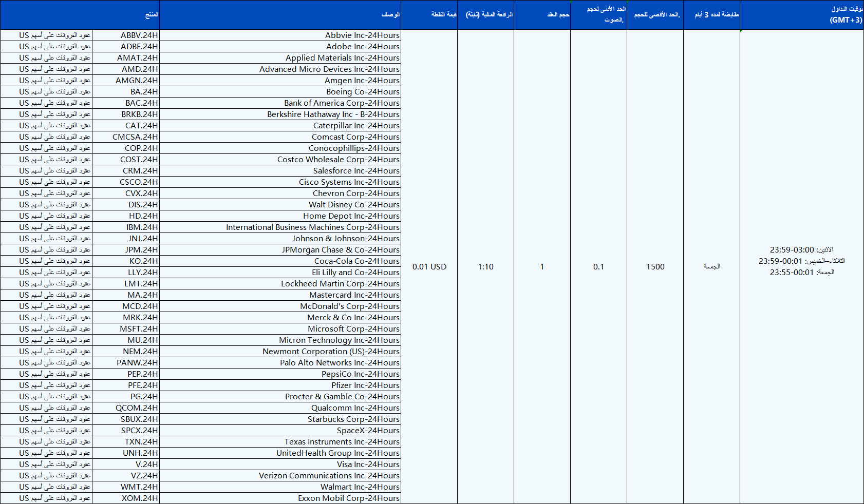Select the 0.1 minimum volume value
Image resolution: width=864 pixels, height=504 pixels.
[598, 267]
